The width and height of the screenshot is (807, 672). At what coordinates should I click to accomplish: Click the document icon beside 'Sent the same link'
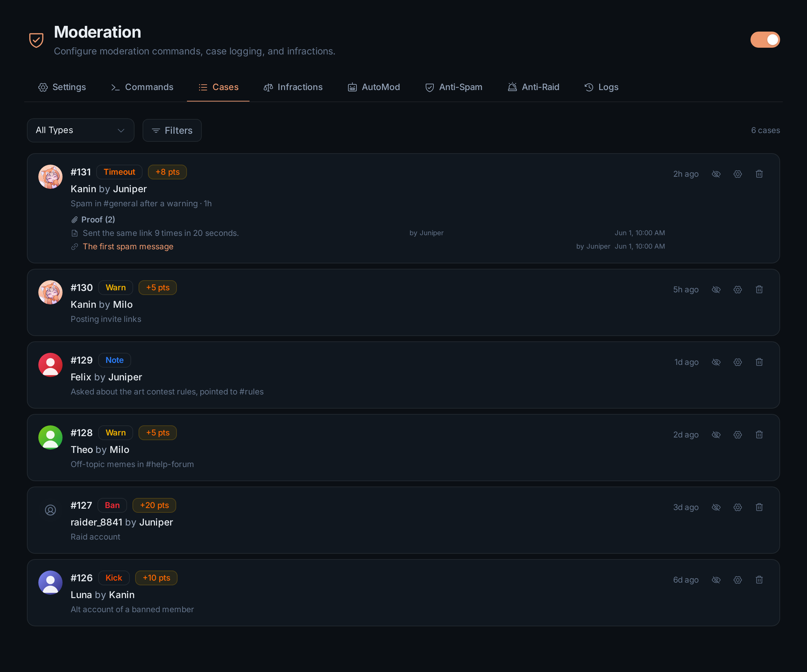(75, 233)
